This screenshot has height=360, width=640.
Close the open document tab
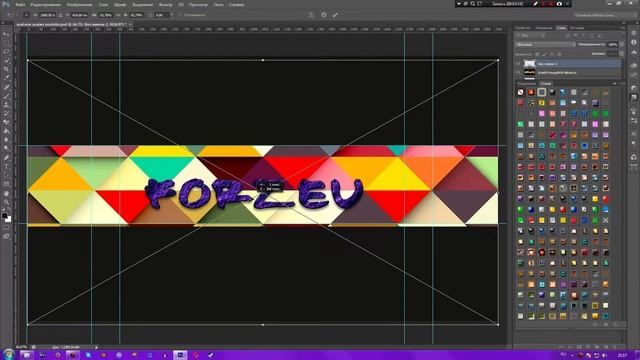[130, 24]
